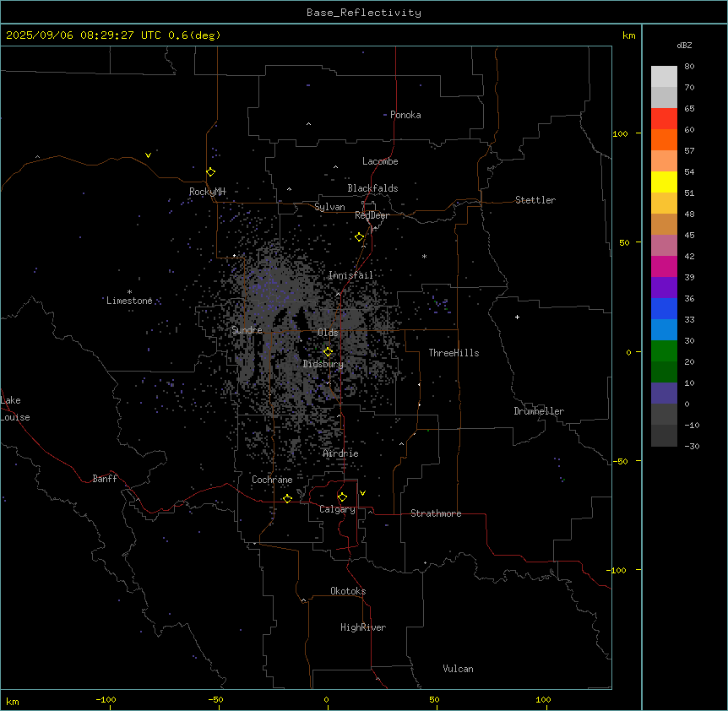Click the dBZ legend heading

coord(684,45)
